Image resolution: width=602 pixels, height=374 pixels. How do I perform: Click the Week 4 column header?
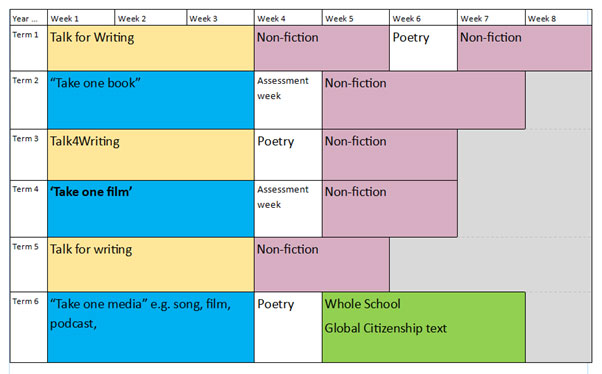coord(288,18)
